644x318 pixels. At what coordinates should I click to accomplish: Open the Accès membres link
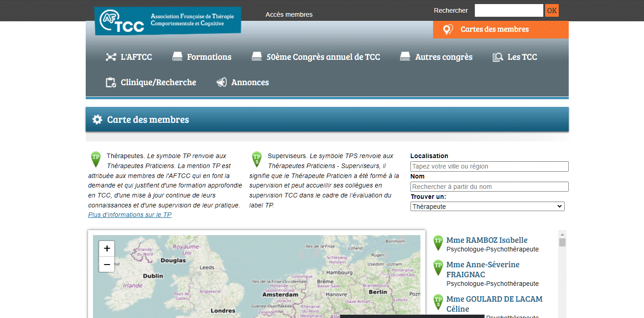click(x=289, y=14)
